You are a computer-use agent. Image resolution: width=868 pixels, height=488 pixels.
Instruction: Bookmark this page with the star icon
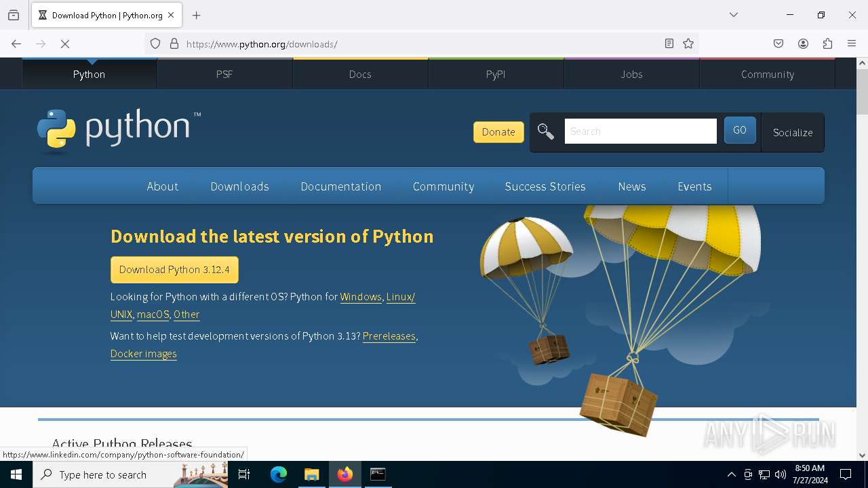click(x=688, y=44)
